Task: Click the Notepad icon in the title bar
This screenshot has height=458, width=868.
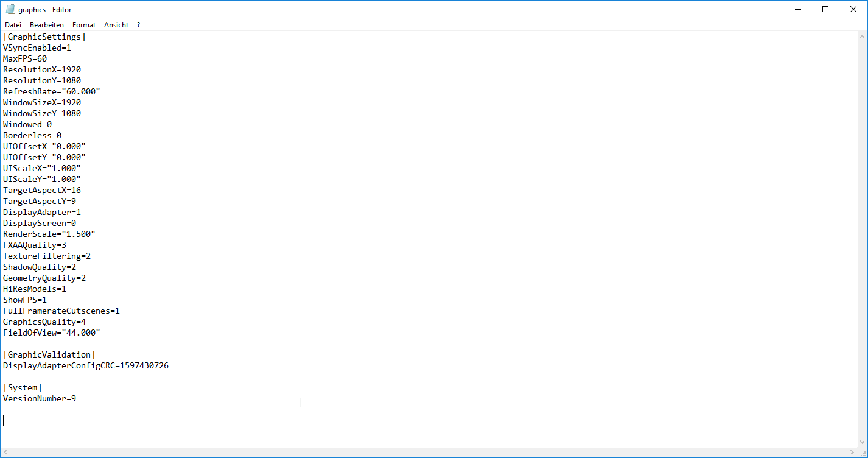Action: click(10, 9)
